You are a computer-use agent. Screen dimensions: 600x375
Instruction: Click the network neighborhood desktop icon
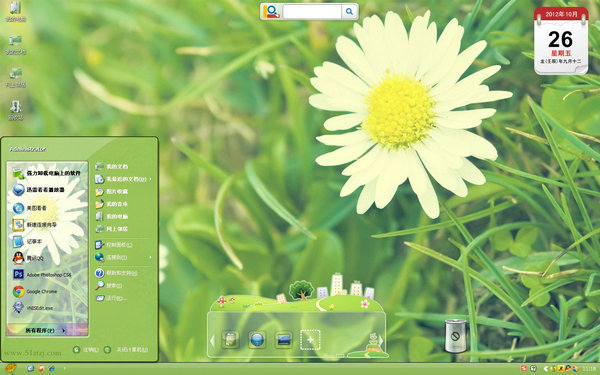click(x=16, y=77)
